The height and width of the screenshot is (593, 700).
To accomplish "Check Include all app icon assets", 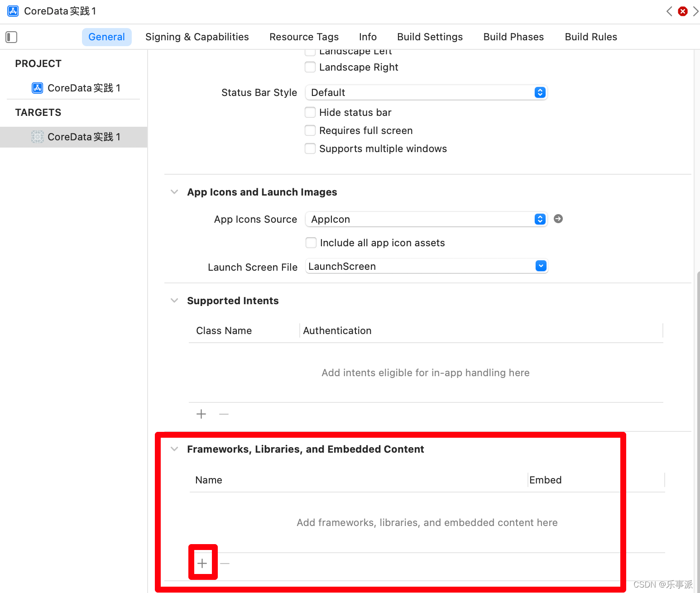I will 311,243.
